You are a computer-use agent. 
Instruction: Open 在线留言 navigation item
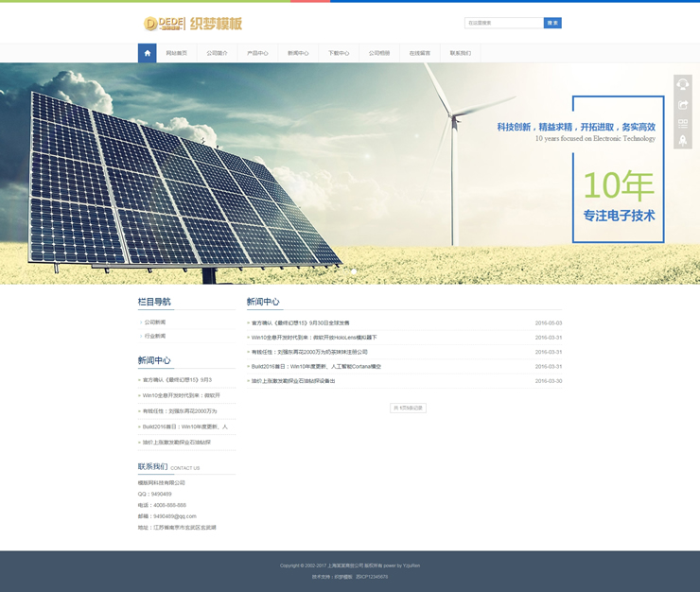419,53
